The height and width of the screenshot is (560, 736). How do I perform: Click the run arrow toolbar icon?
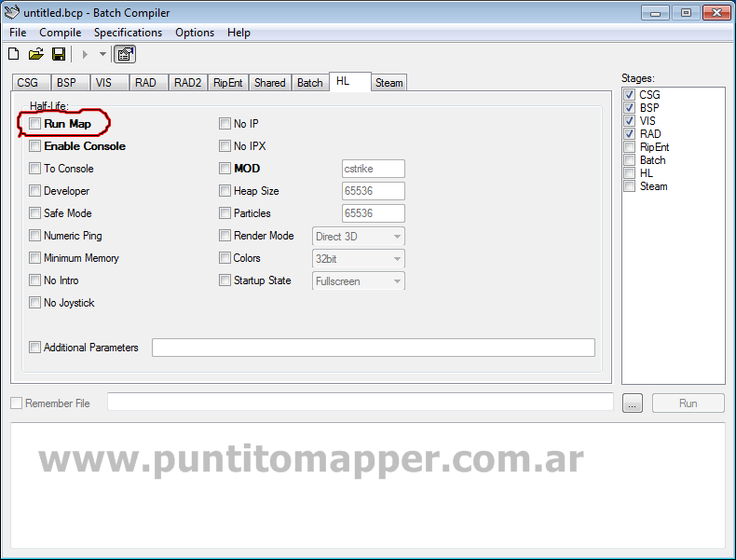tap(85, 54)
